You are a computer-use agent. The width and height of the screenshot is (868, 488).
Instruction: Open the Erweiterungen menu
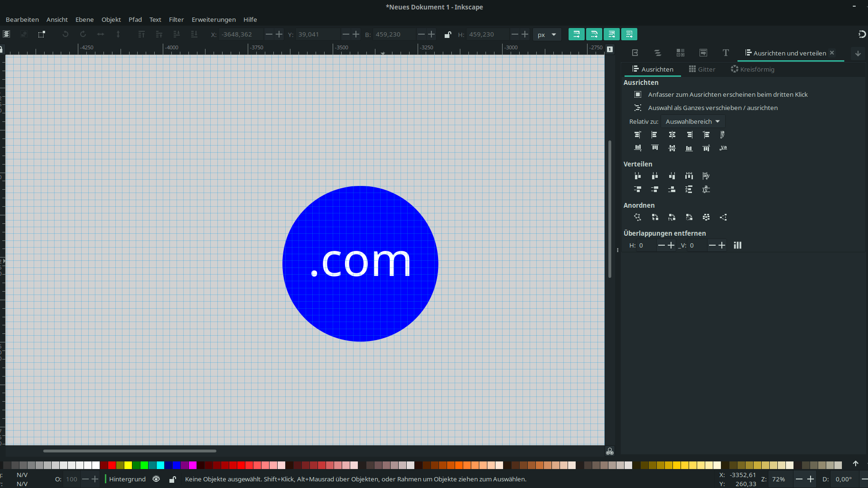[x=214, y=19]
